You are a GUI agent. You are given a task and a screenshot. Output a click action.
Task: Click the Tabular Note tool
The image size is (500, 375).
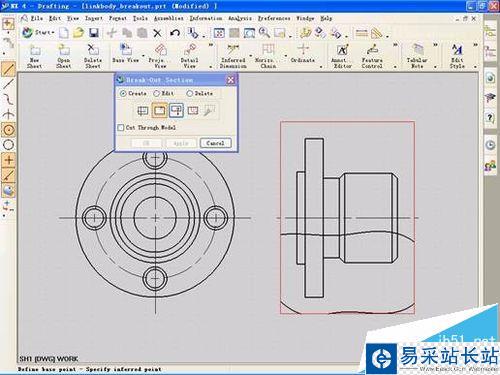coord(417,57)
